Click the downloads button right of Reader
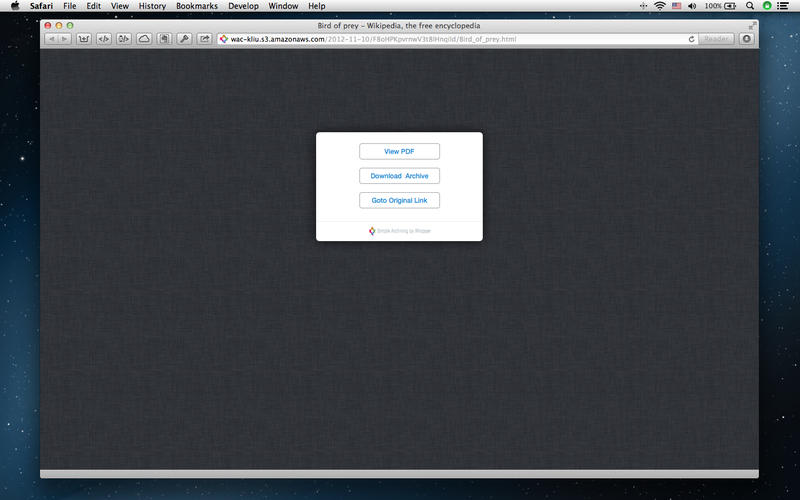 (746, 39)
